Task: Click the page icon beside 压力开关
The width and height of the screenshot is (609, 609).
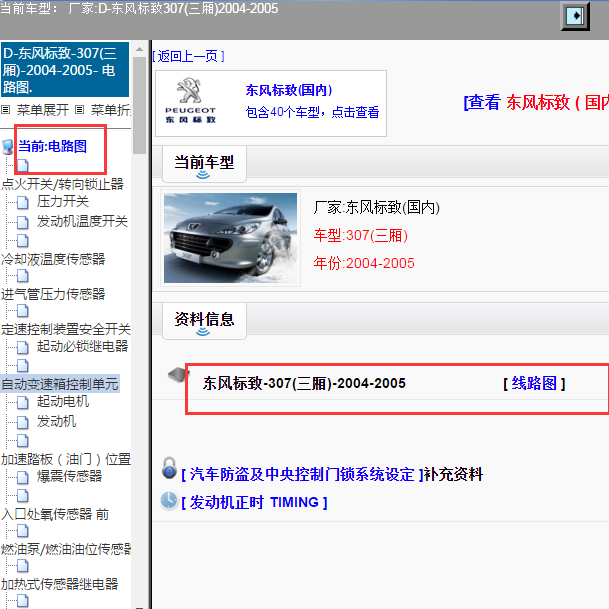Action: coord(23,202)
